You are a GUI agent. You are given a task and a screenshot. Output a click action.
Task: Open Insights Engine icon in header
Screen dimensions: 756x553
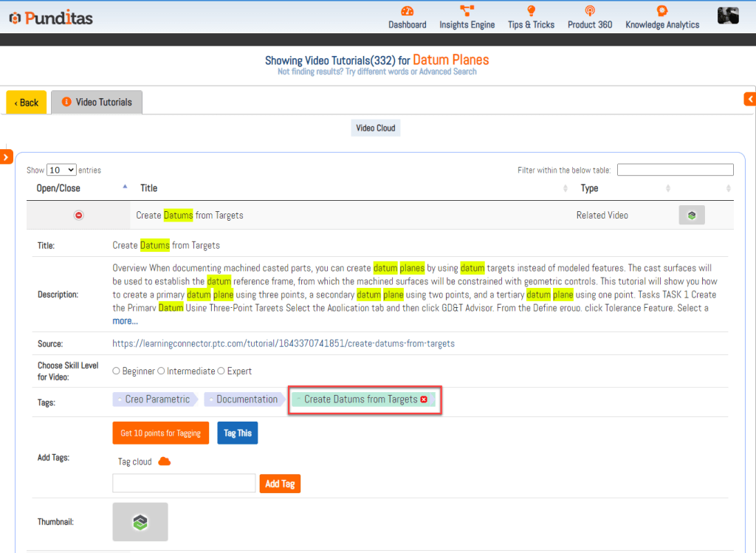(x=467, y=11)
